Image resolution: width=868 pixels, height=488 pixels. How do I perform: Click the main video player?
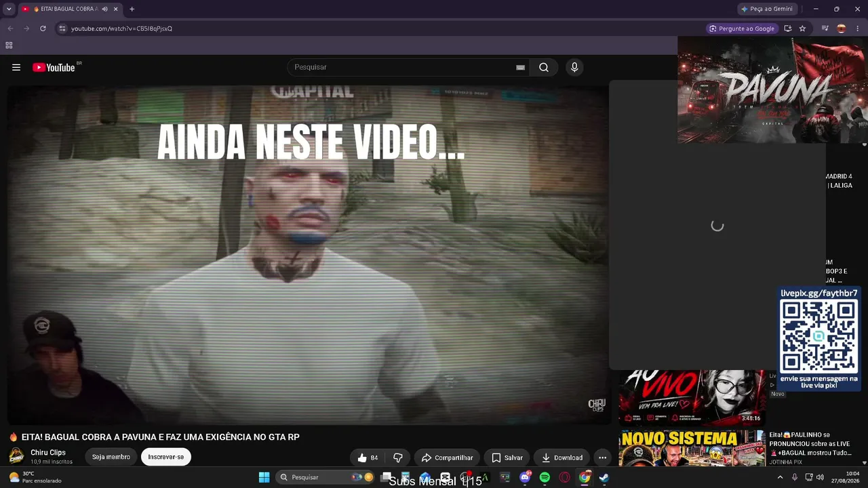pos(308,255)
